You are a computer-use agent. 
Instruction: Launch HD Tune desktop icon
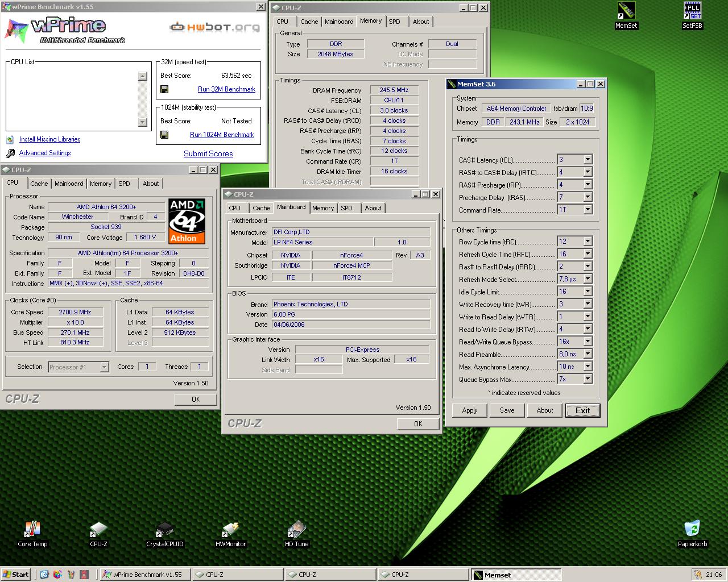(x=296, y=534)
